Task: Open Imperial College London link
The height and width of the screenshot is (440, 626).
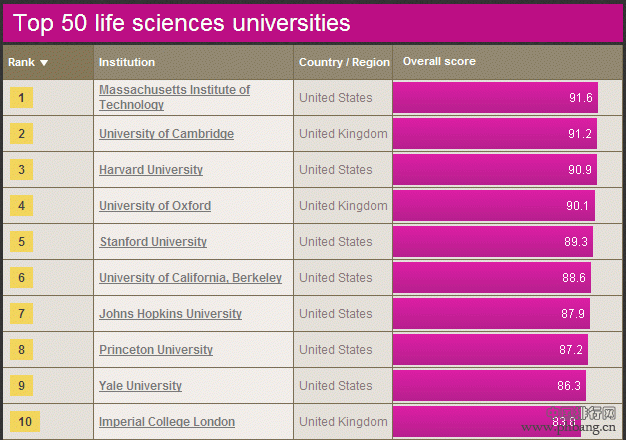Action: point(167,422)
